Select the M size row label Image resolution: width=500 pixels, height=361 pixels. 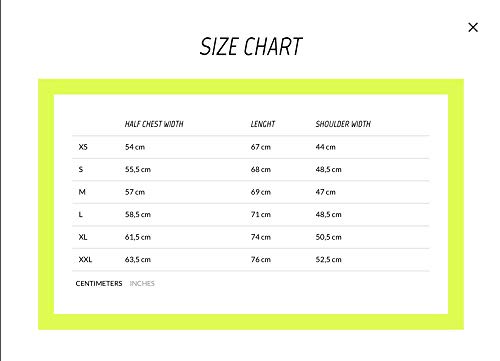click(x=82, y=192)
